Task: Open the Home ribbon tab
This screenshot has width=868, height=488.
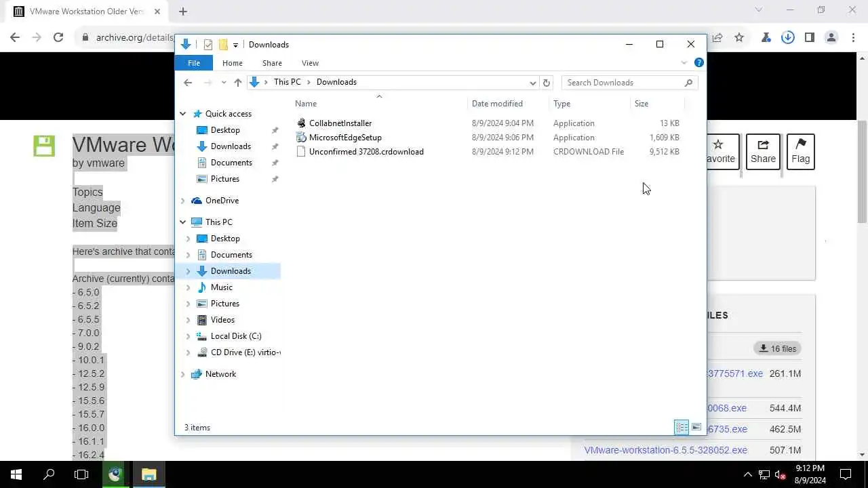Action: (232, 63)
